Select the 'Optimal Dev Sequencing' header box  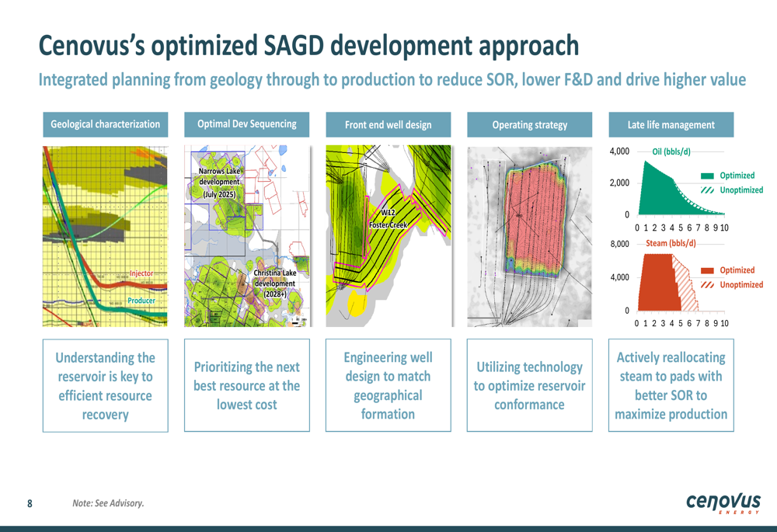click(247, 124)
